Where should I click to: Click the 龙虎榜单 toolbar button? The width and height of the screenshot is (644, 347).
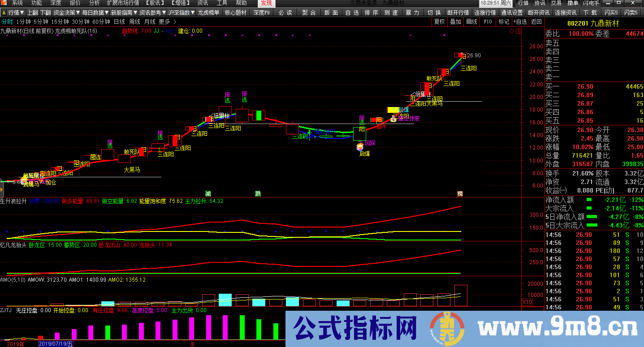pos(208,13)
